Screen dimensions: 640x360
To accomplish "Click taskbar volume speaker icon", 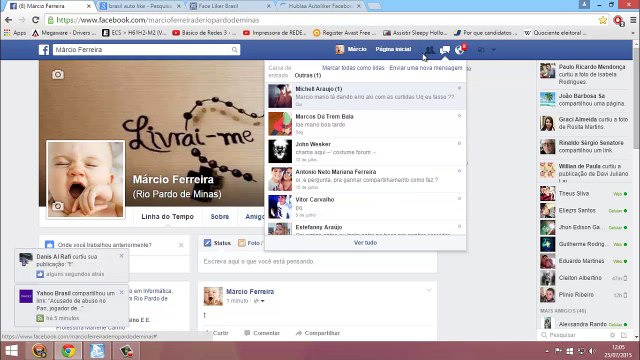I will [x=592, y=351].
